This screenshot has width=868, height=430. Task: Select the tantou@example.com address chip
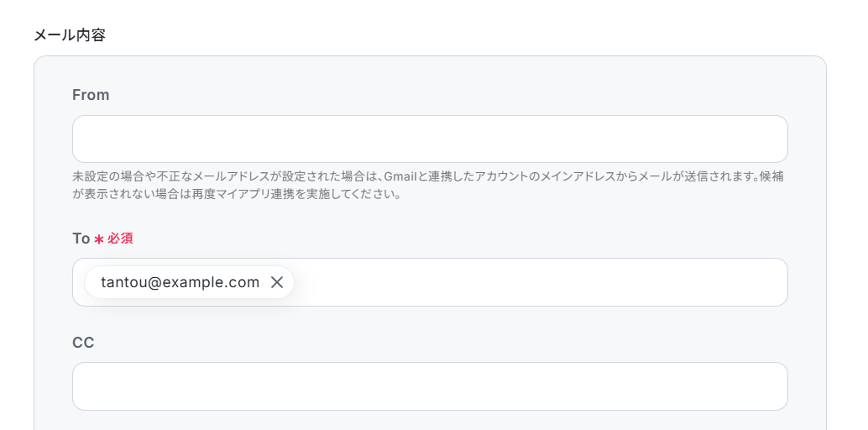[180, 282]
